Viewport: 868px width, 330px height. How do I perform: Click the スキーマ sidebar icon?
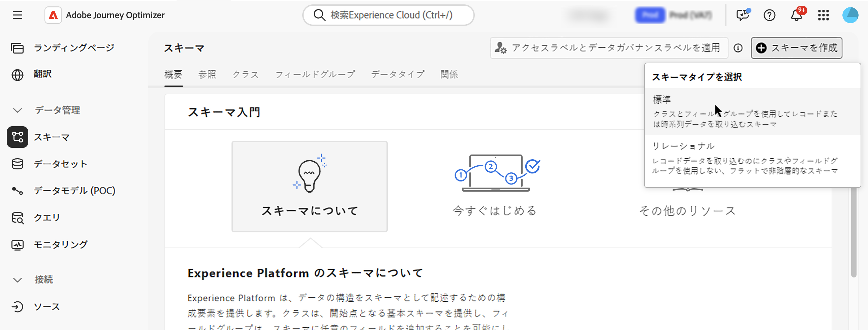tap(18, 137)
